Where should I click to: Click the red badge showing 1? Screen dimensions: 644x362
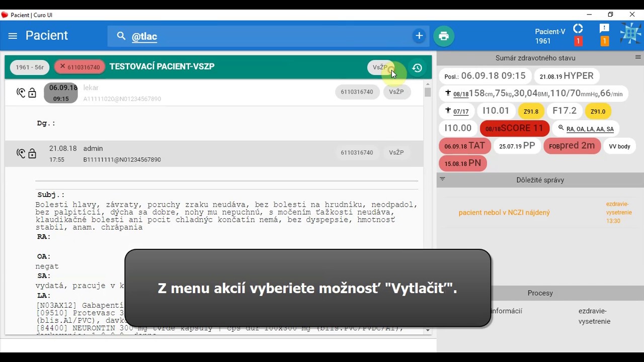578,41
